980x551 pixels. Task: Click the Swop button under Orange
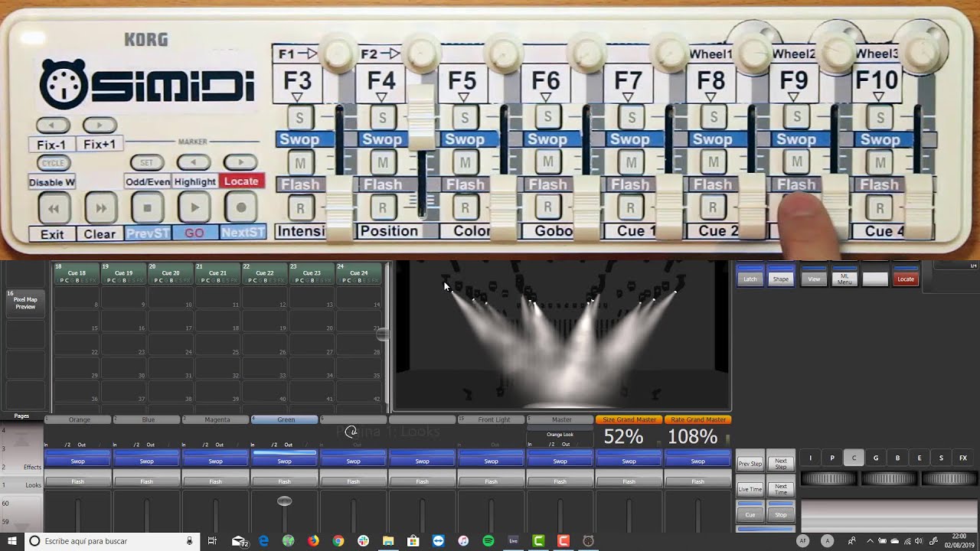tap(78, 461)
